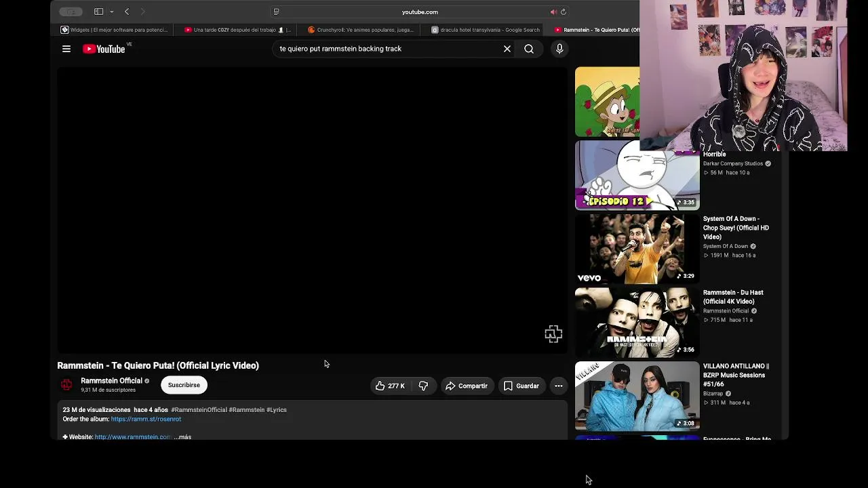Switch to the Widgets tab
Image resolution: width=868 pixels, height=488 pixels.
(114, 30)
